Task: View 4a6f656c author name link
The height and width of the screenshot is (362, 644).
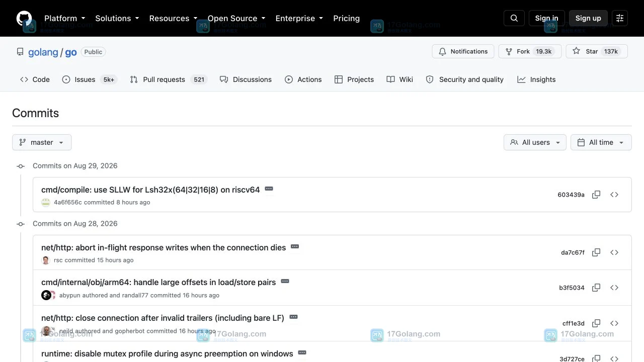Action: [x=68, y=202]
